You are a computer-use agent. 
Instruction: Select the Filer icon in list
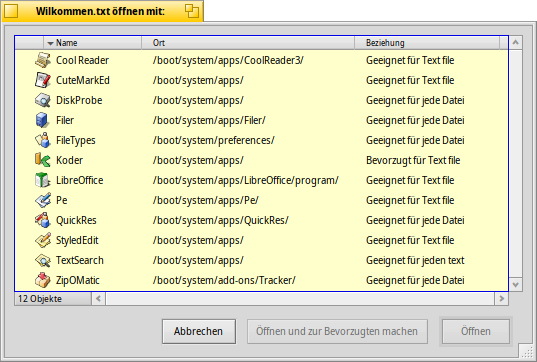(43, 120)
